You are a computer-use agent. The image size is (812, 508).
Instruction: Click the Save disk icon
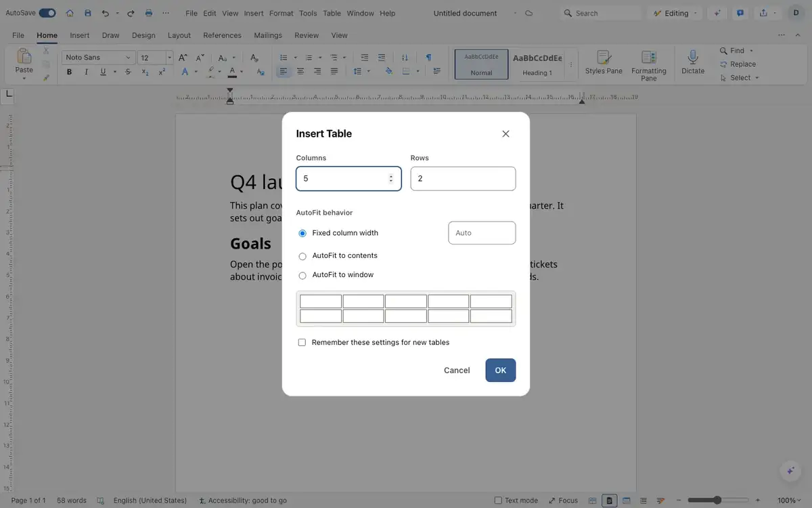(x=87, y=13)
